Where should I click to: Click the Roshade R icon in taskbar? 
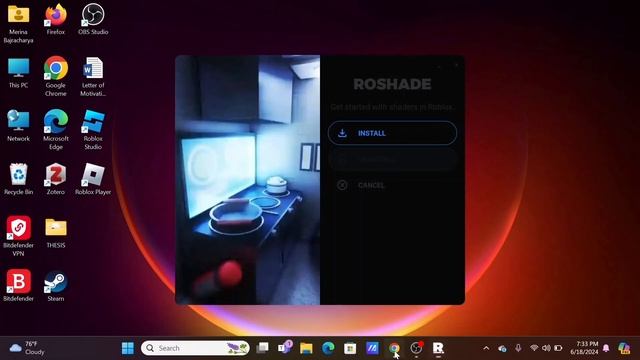point(438,348)
